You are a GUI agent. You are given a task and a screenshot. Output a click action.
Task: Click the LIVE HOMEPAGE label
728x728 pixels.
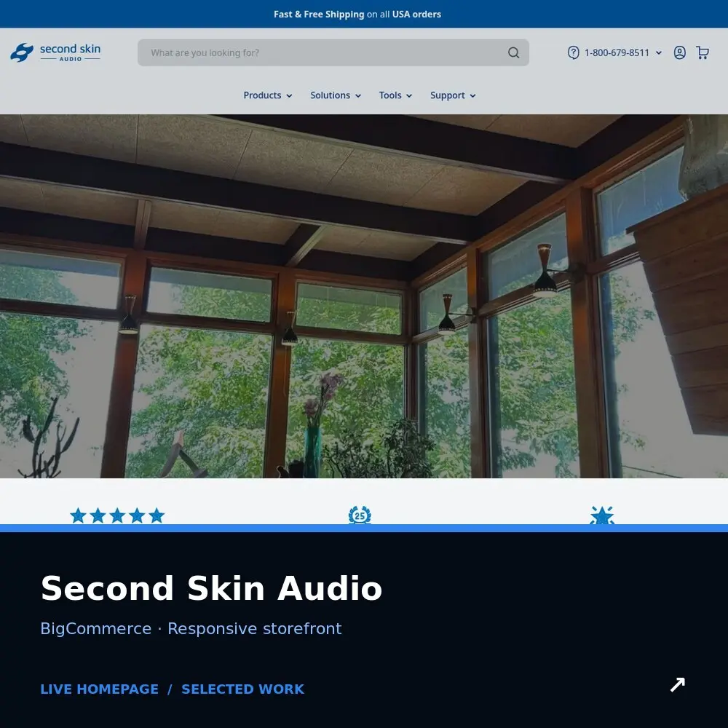click(99, 689)
